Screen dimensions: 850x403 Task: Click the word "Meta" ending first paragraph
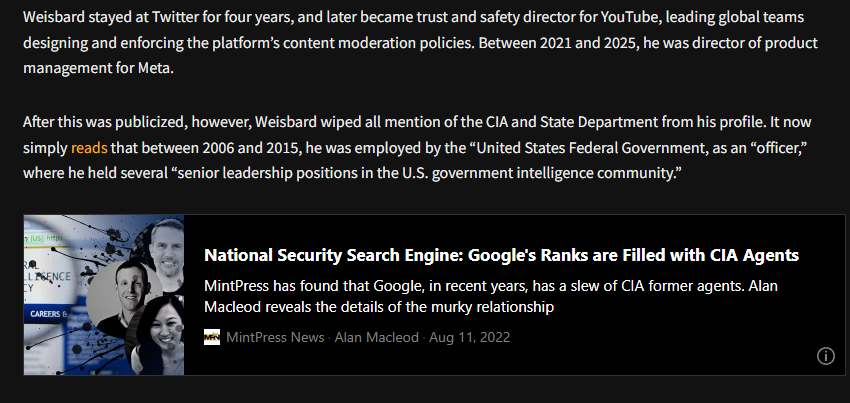(156, 70)
